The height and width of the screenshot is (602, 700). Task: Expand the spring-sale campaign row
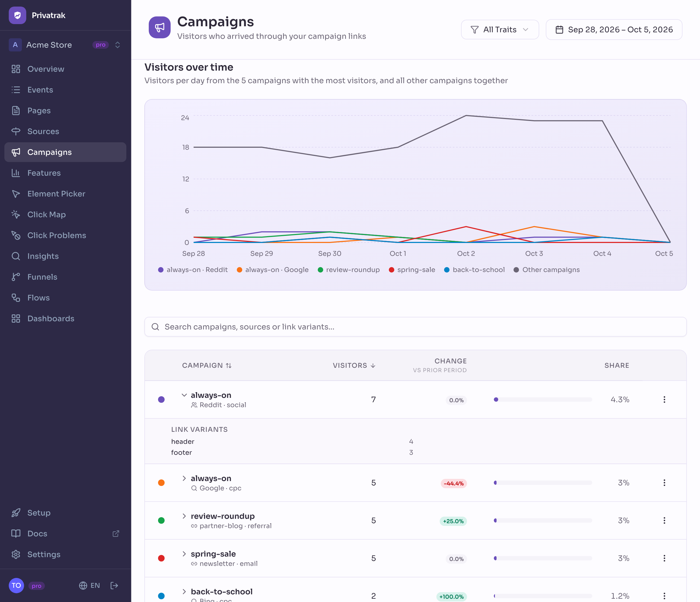point(184,554)
